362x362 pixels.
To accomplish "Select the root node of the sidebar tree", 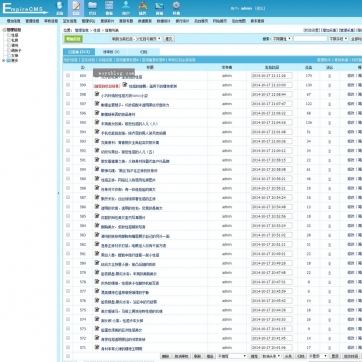I will [x=13, y=30].
